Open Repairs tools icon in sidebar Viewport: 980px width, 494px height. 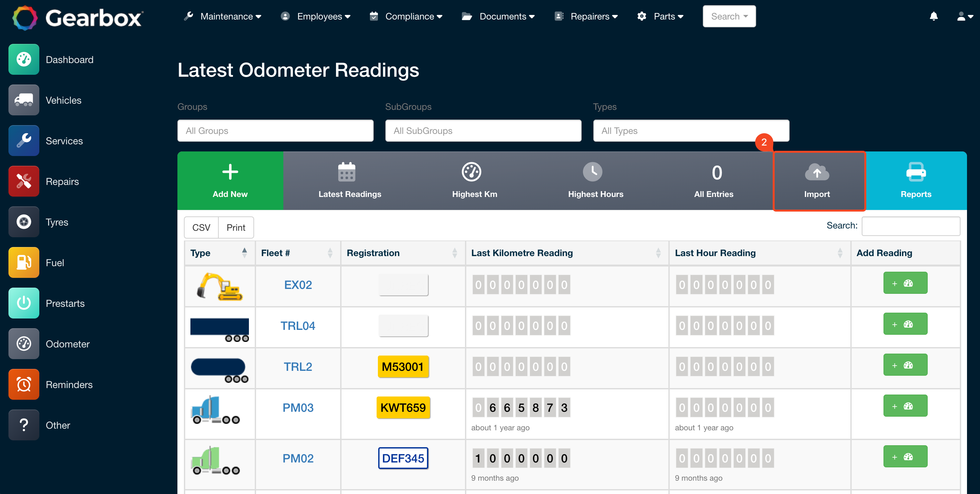click(x=24, y=181)
